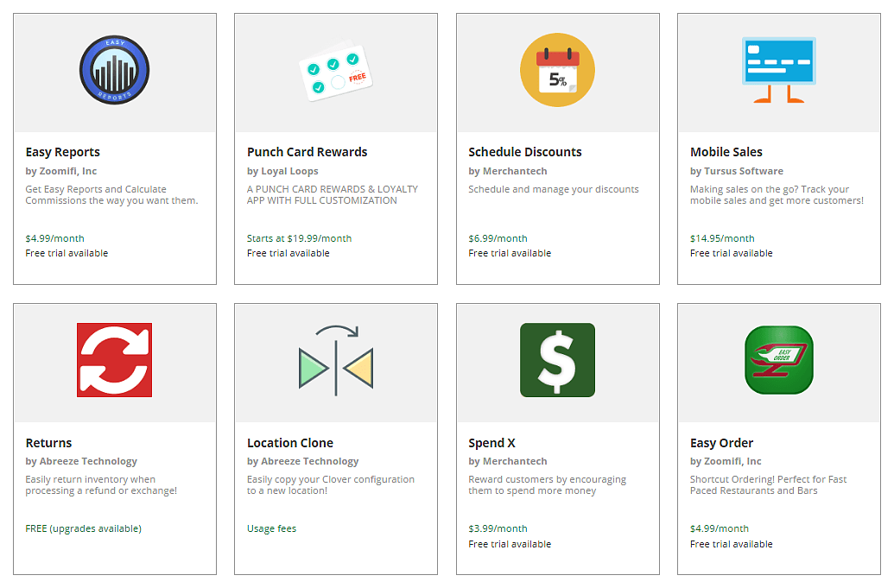Click the Mobile Sales blue monitor icon

click(x=779, y=70)
